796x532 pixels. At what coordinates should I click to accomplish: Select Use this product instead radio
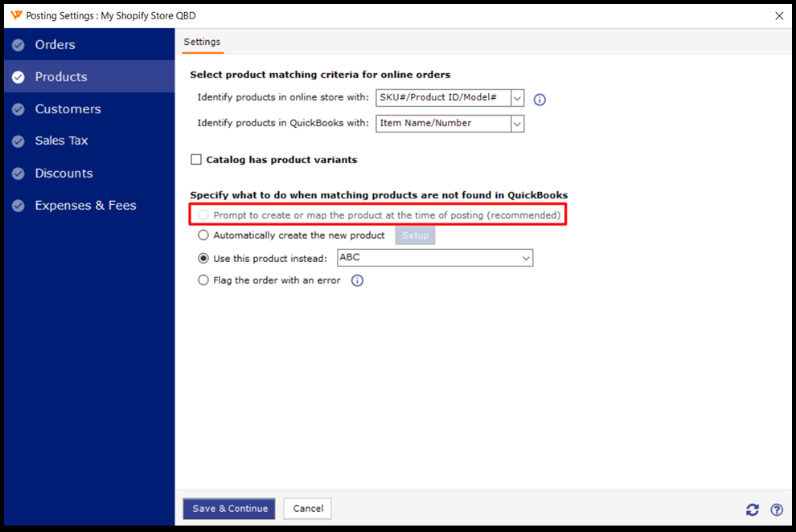(x=203, y=259)
